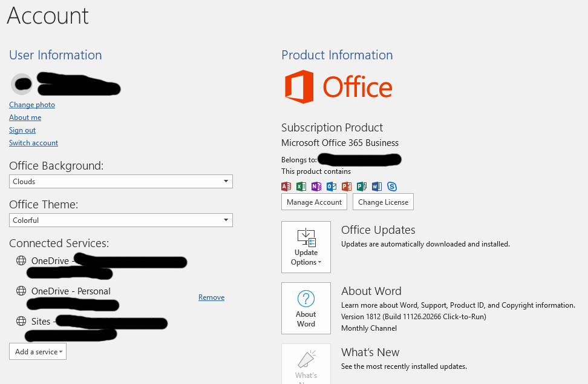588x384 pixels.
Task: Click the OneNote app icon
Action: point(316,186)
